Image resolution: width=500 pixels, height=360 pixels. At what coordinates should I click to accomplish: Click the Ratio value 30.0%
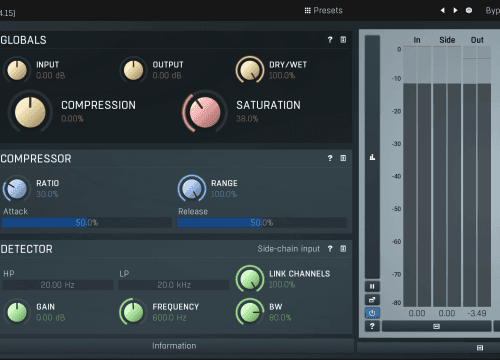(47, 194)
